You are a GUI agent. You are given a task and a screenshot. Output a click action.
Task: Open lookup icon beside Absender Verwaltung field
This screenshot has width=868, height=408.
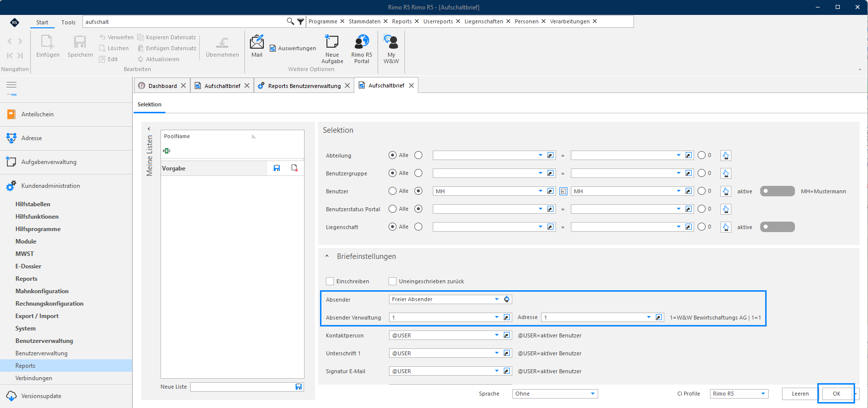pyautogui.click(x=507, y=317)
